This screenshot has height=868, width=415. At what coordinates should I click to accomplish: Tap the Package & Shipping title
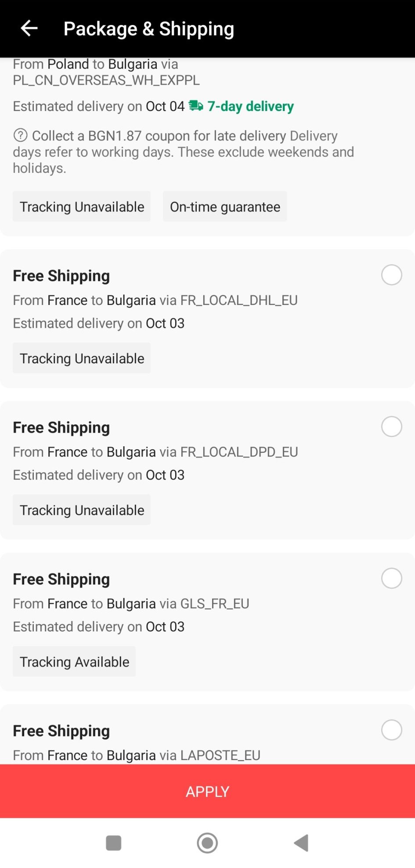[x=148, y=29]
